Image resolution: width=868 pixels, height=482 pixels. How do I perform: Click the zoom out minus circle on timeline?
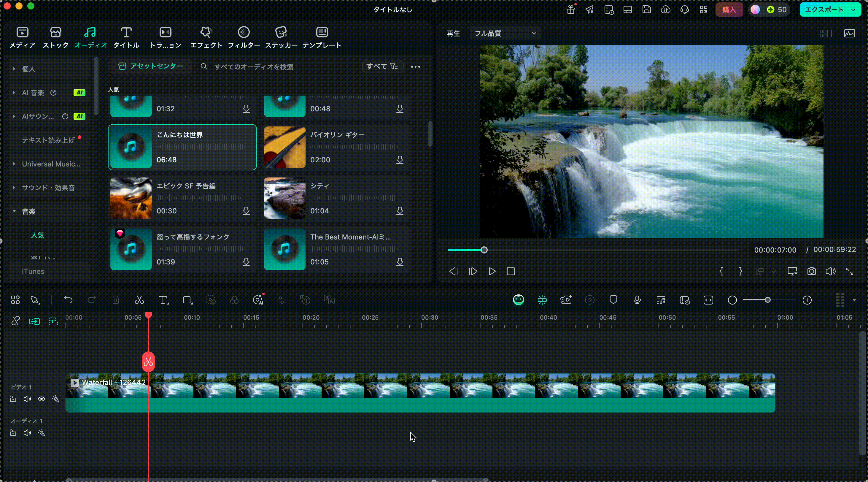pos(732,300)
